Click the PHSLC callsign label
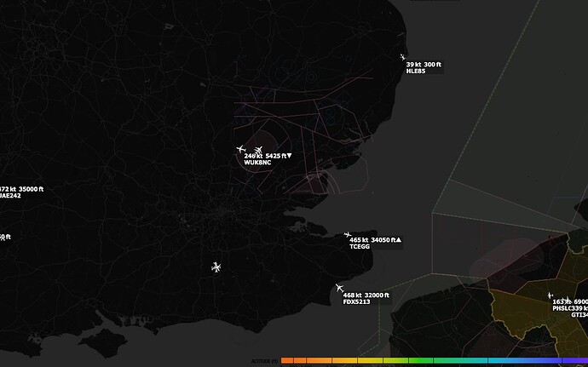This screenshot has height=367, width=588. [561, 308]
